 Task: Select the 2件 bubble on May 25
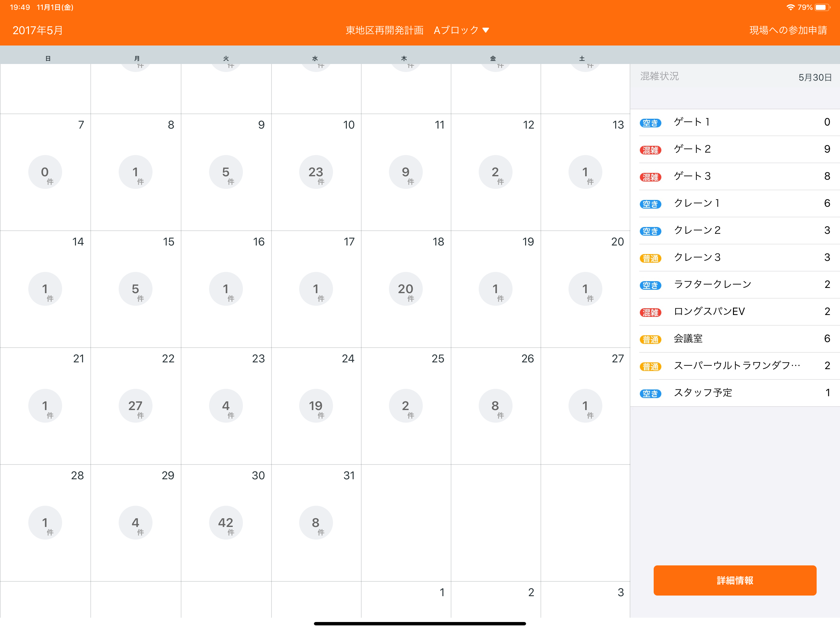406,405
